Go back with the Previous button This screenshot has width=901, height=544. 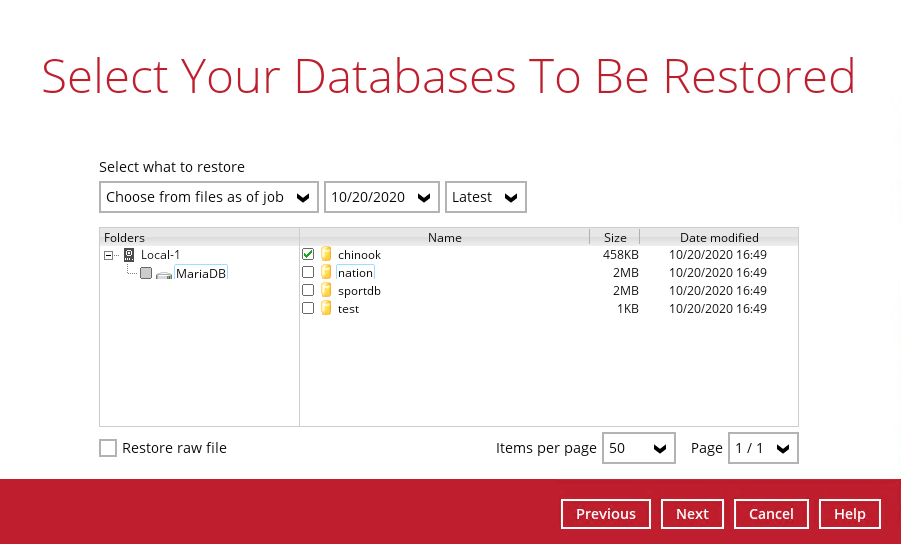tap(605, 514)
